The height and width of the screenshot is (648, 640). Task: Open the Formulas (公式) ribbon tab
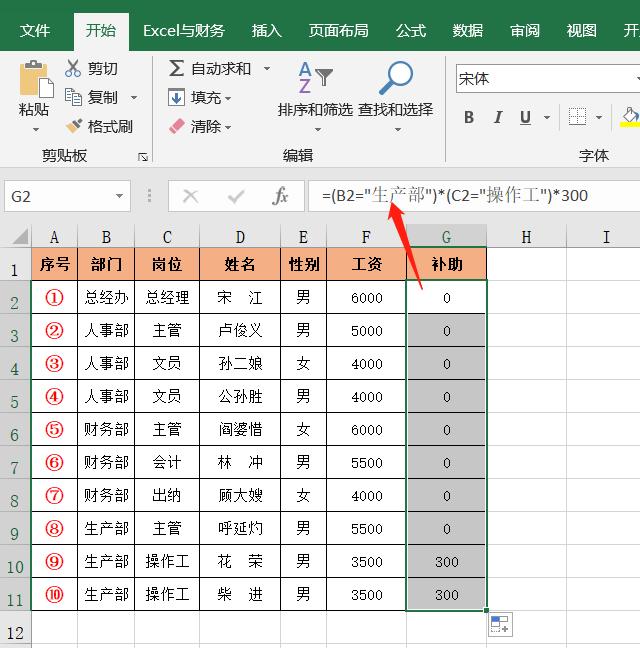(x=410, y=31)
